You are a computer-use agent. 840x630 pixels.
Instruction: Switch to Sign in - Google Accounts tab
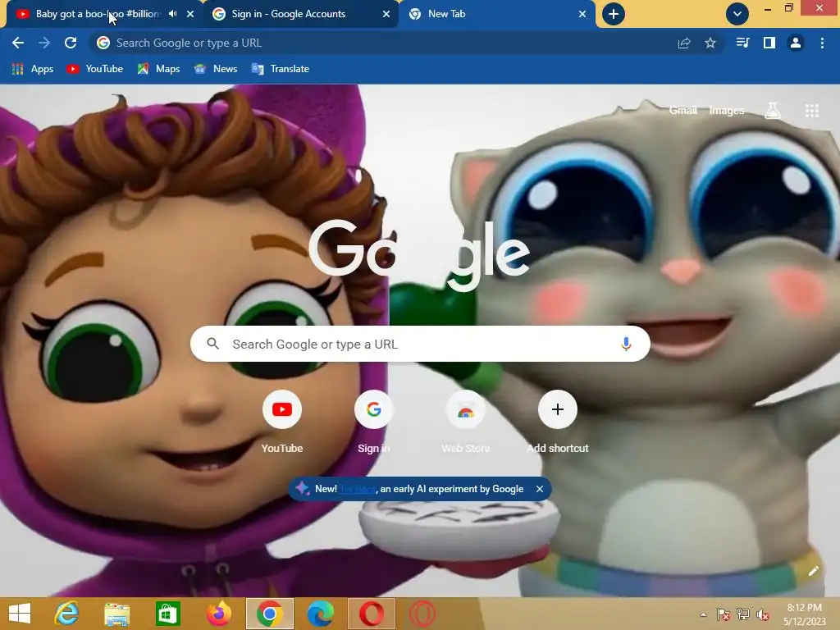tap(290, 14)
